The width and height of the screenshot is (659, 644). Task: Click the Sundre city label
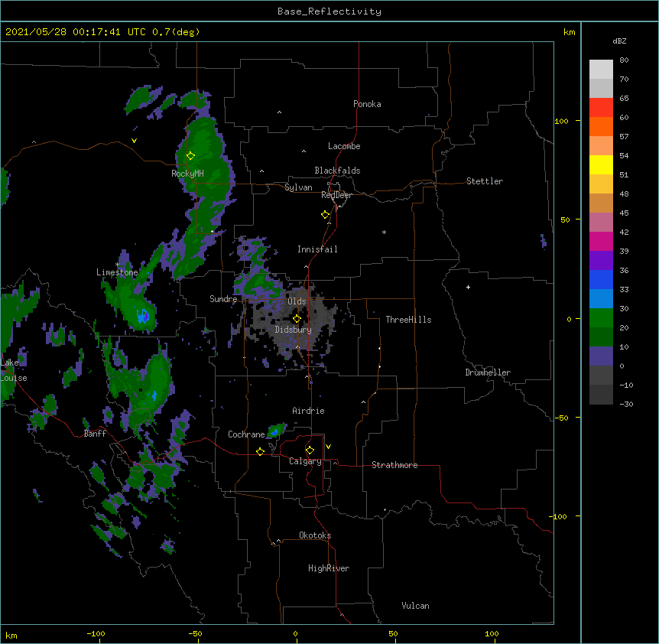[x=223, y=299]
